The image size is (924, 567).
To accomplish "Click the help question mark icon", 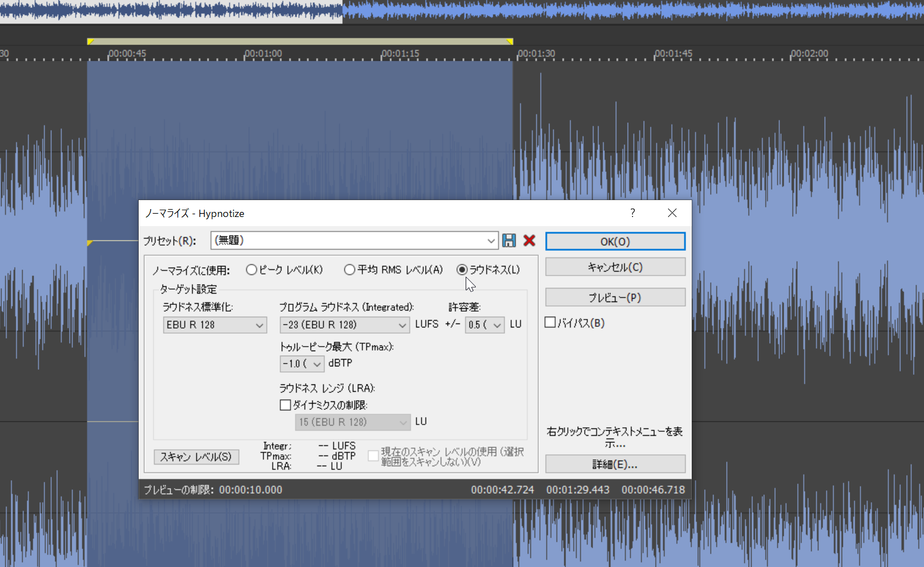I will [x=633, y=213].
